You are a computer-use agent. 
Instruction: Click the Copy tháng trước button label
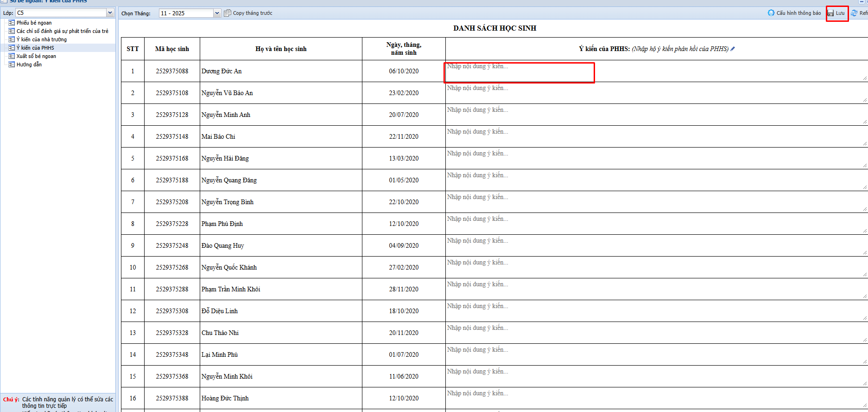[x=253, y=13]
